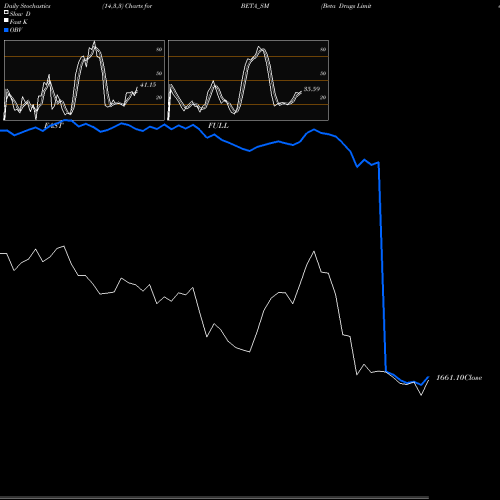Open the full stochastics chart panel

[x=248, y=80]
